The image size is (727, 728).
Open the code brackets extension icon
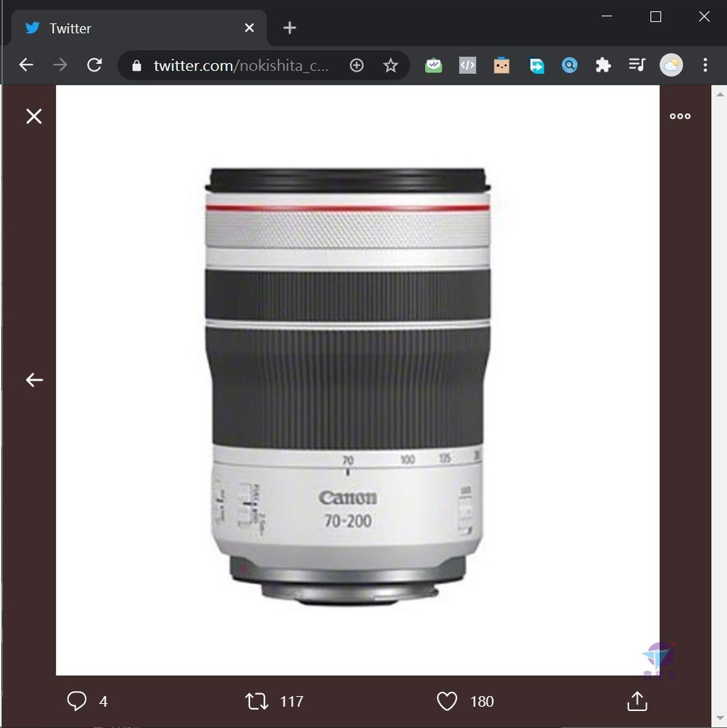point(468,65)
